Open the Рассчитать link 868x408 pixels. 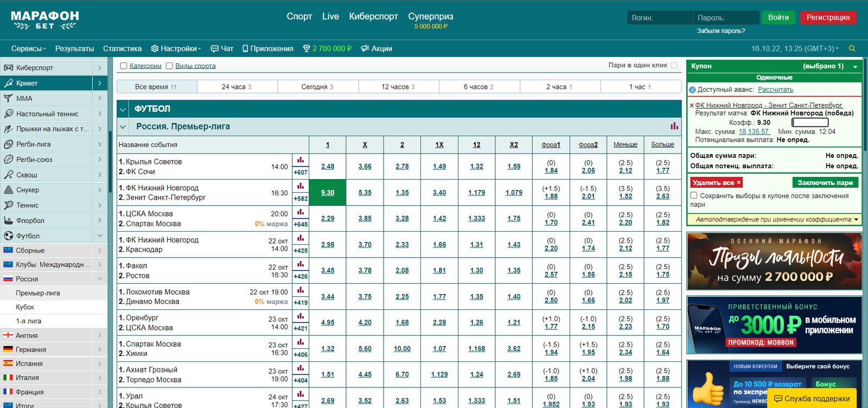pos(775,90)
